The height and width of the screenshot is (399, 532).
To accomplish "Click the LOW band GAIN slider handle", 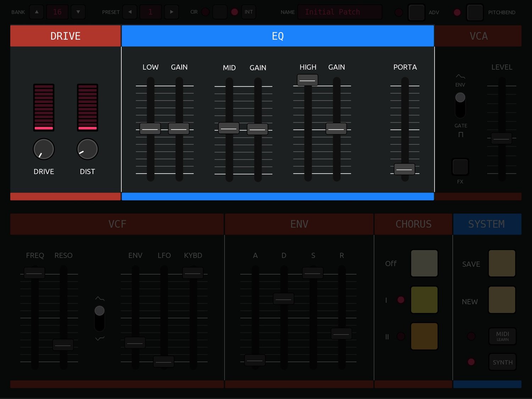I will [x=179, y=129].
